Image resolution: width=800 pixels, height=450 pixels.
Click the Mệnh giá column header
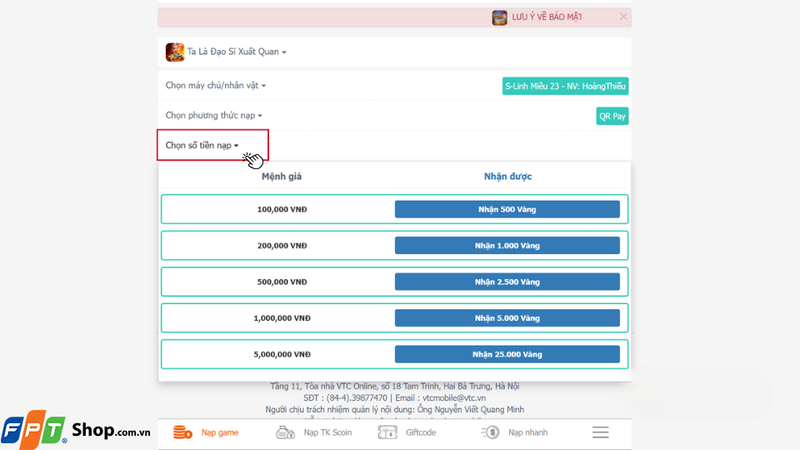click(282, 177)
